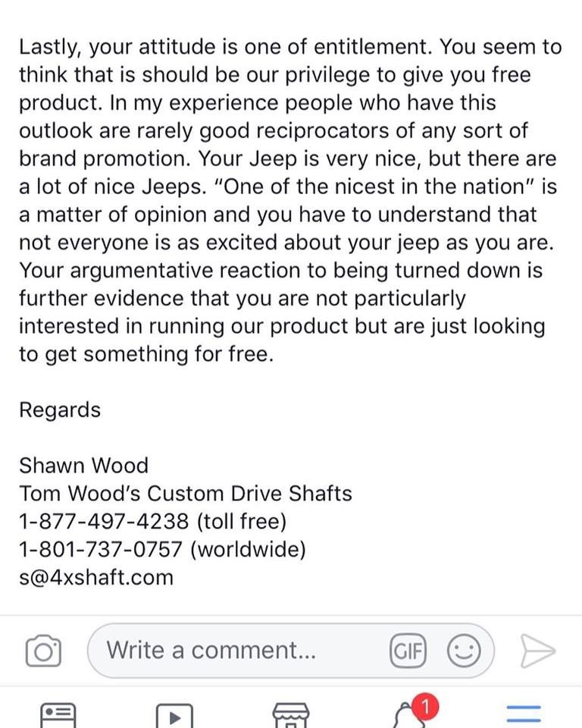
Task: Tap the word 'Regards' in the post
Action: (60, 410)
